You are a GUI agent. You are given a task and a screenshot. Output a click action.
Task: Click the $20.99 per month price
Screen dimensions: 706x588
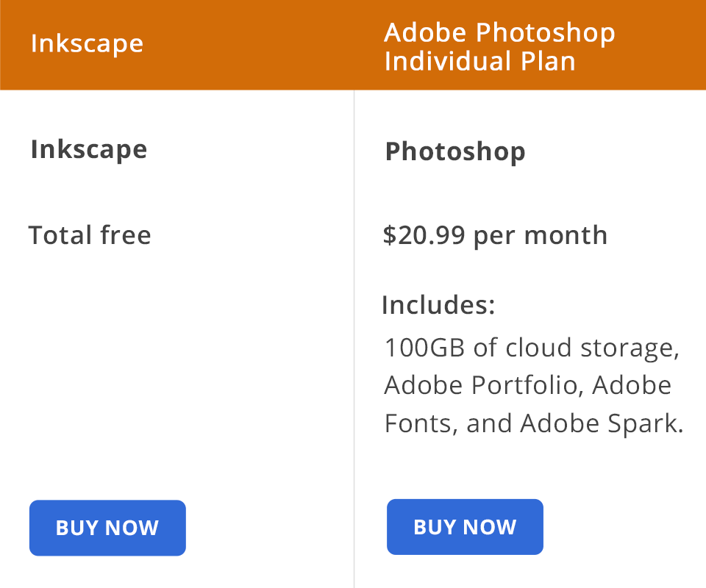(x=495, y=235)
